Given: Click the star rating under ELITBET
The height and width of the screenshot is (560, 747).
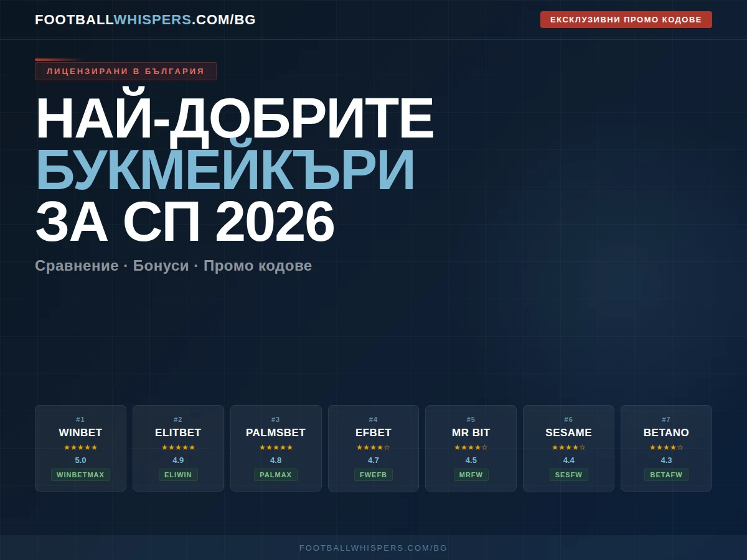Looking at the screenshot, I should pos(178,447).
